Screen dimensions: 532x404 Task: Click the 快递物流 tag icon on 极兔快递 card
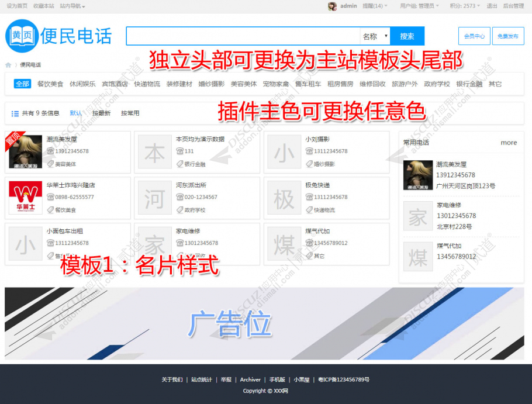308,208
